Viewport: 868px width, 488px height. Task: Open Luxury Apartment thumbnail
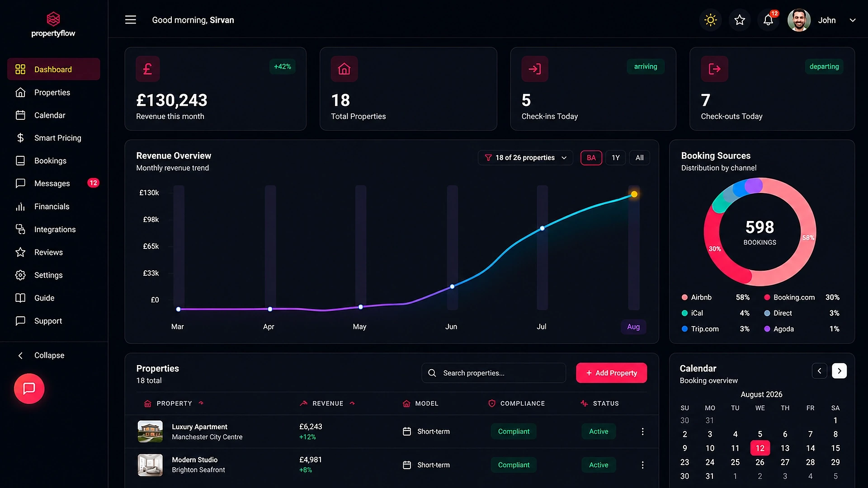pyautogui.click(x=150, y=432)
